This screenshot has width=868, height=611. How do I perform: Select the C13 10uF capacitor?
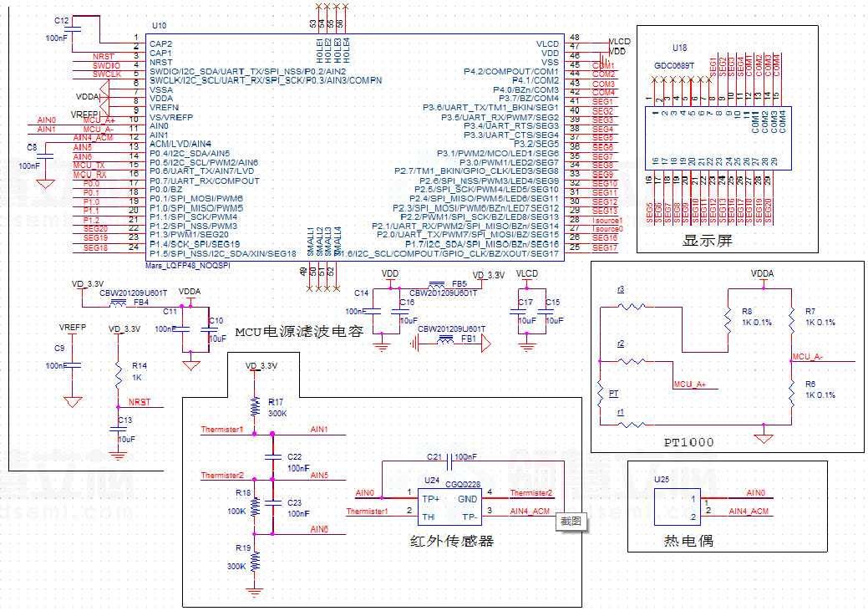[x=118, y=430]
